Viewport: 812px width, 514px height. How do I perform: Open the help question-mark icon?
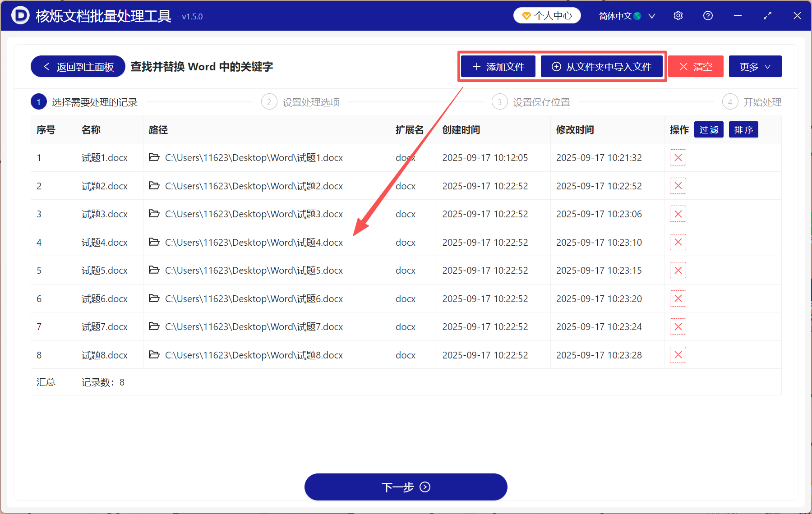coord(707,15)
